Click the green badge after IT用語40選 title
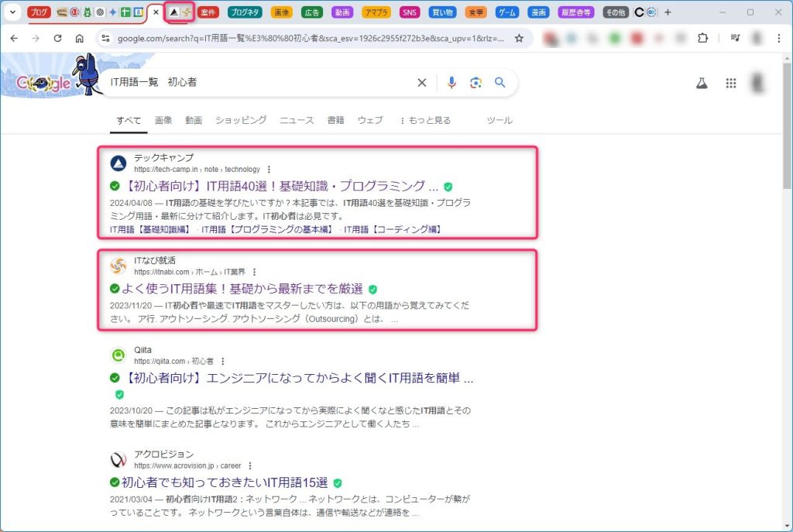Viewport: 793px width, 532px height. pos(448,187)
